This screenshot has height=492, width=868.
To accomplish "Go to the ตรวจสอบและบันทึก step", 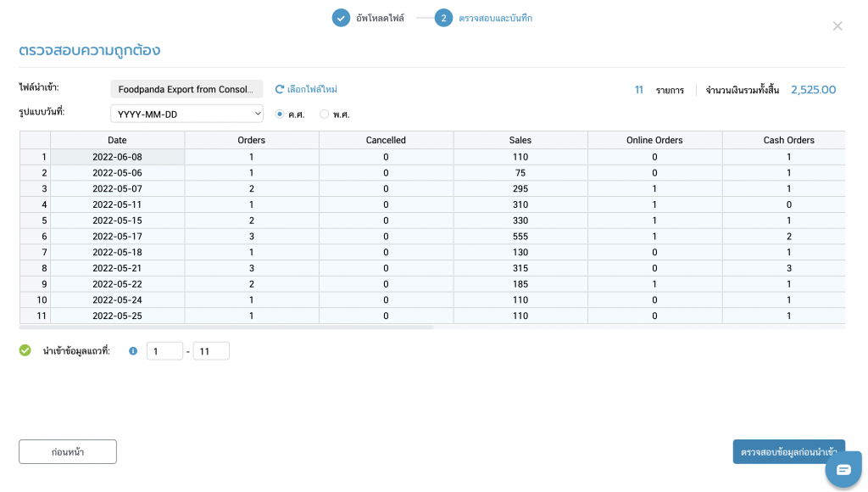I will [x=495, y=18].
